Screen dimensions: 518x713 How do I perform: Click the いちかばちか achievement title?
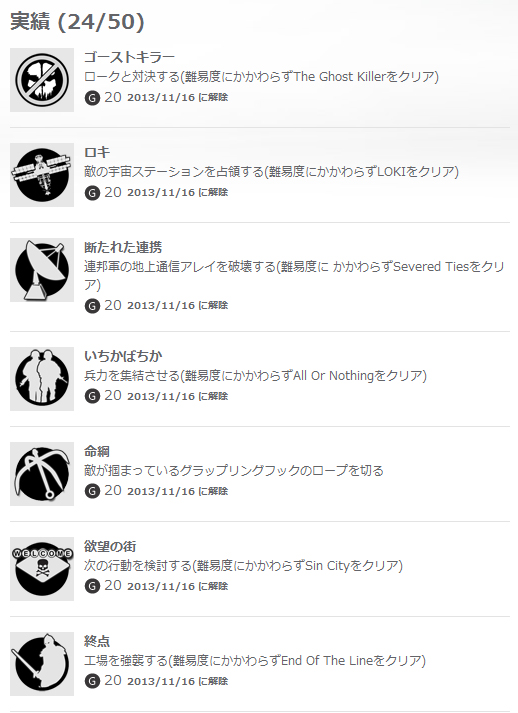click(x=123, y=356)
